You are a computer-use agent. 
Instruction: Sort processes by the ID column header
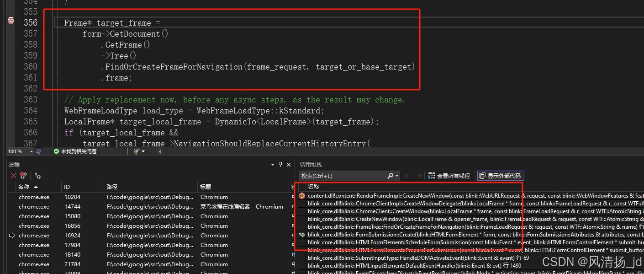pos(67,187)
